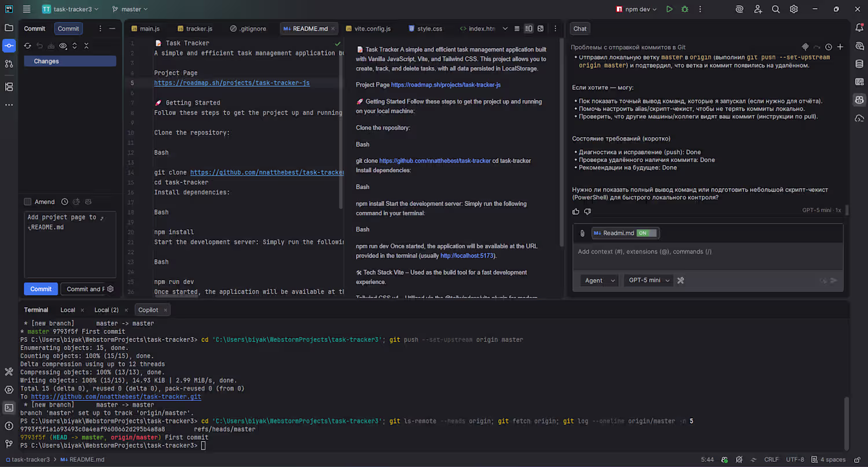This screenshot has height=467, width=868.
Task: Open the Notifications bell panel
Action: [859, 28]
